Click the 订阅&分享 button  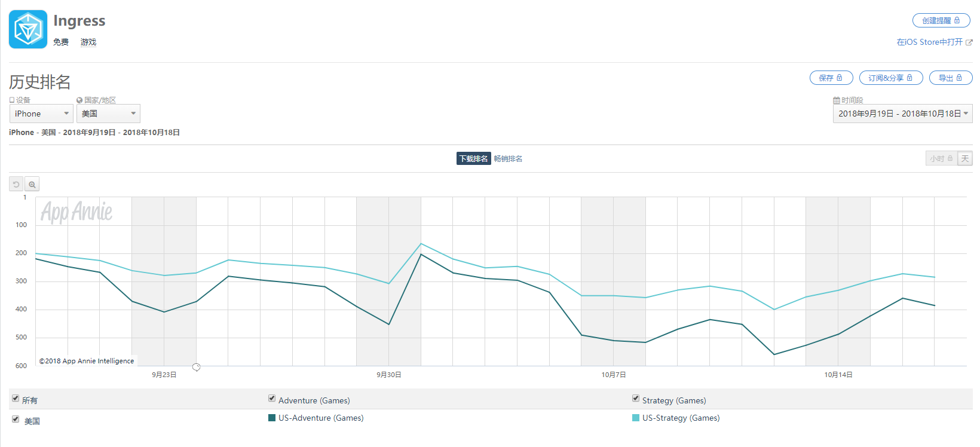coord(891,78)
